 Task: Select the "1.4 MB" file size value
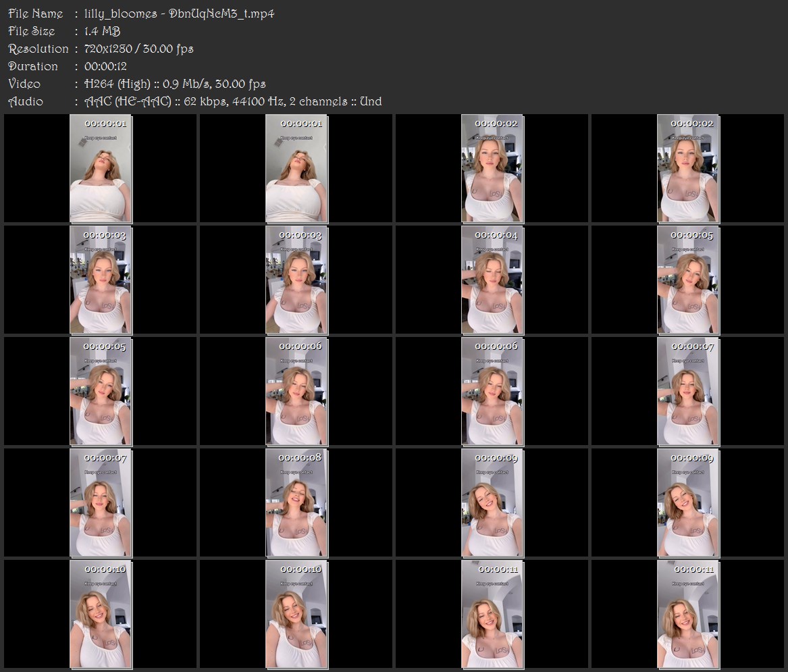click(x=102, y=31)
